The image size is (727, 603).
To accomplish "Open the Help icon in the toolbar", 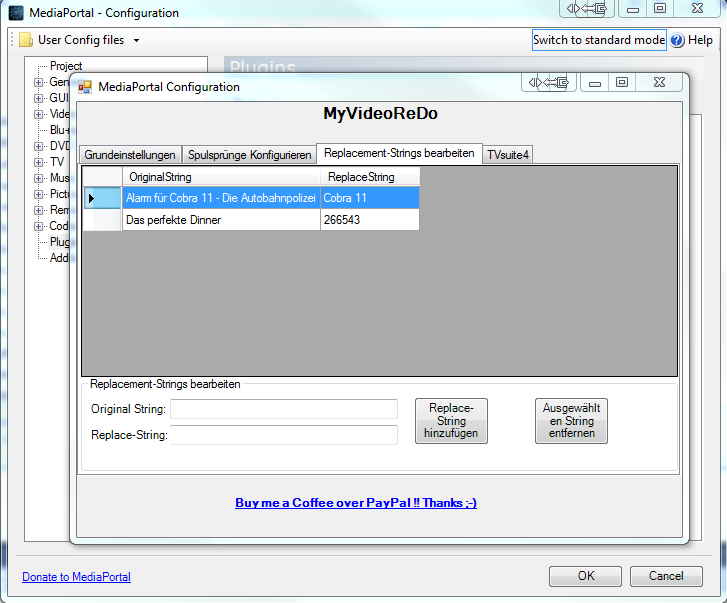I will [677, 40].
